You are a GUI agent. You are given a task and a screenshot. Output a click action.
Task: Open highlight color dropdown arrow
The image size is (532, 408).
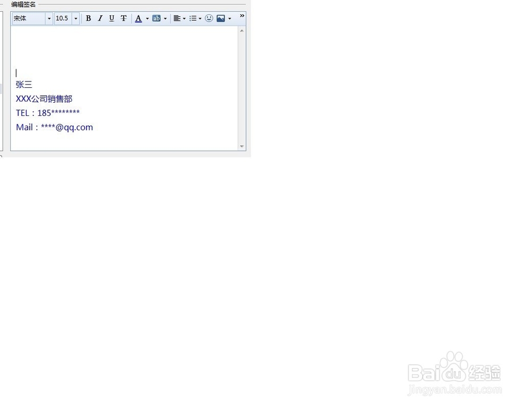click(165, 19)
